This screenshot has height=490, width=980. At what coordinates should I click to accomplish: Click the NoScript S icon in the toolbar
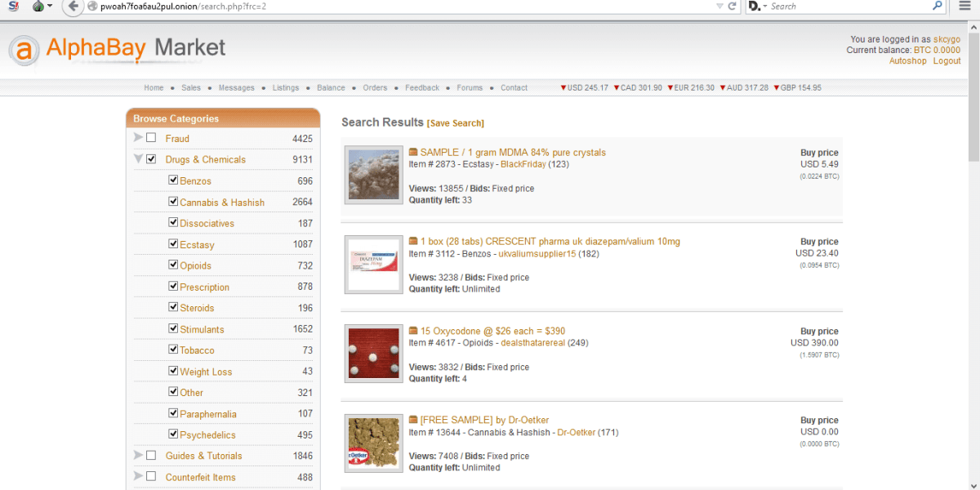(x=14, y=7)
